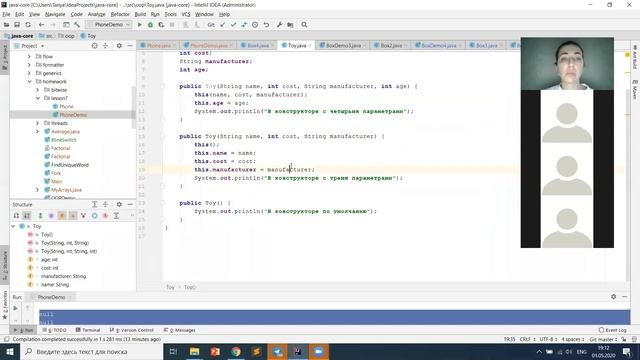Open the Event Log button
Viewport: 640px width, 360px height.
[613, 330]
